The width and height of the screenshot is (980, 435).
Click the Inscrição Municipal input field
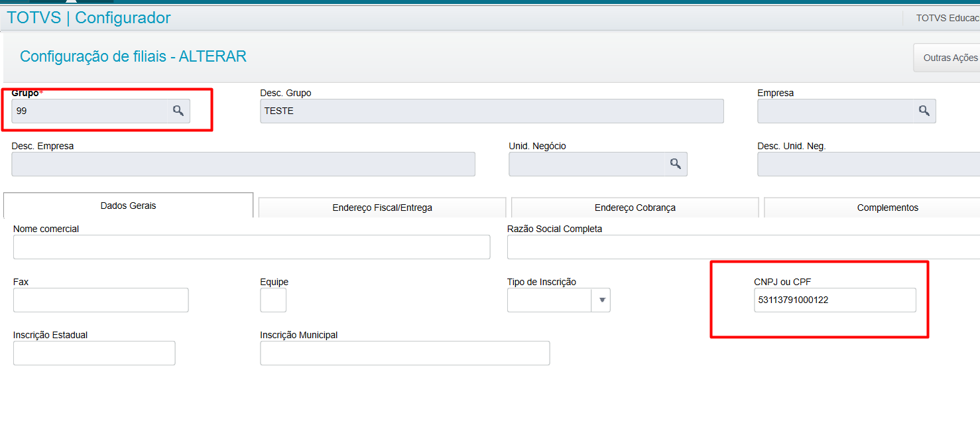coord(404,353)
